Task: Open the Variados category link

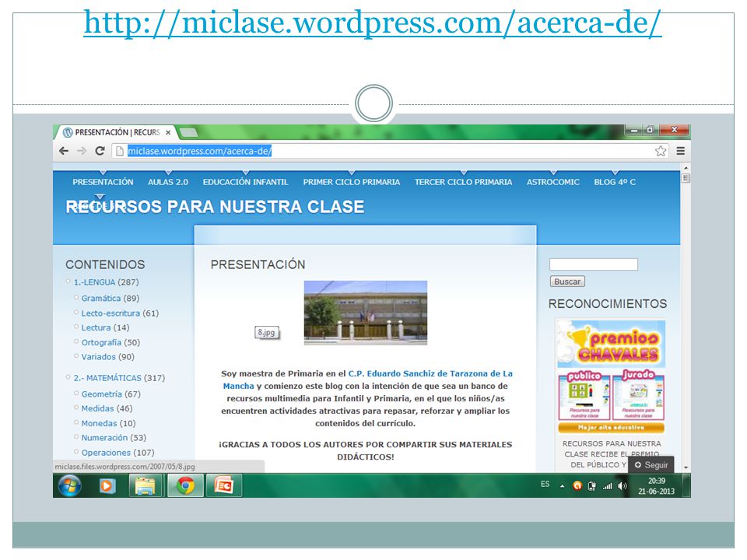Action: click(98, 357)
